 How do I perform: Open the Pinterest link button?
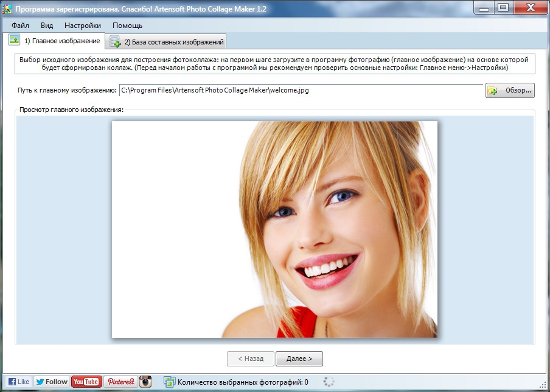pos(120,382)
